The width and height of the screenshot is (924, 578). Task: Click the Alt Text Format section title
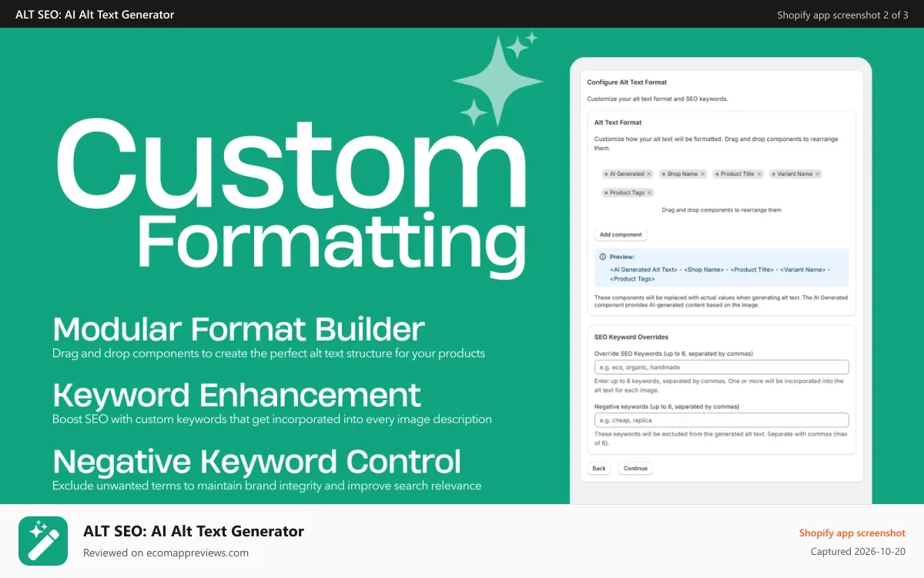pos(618,122)
